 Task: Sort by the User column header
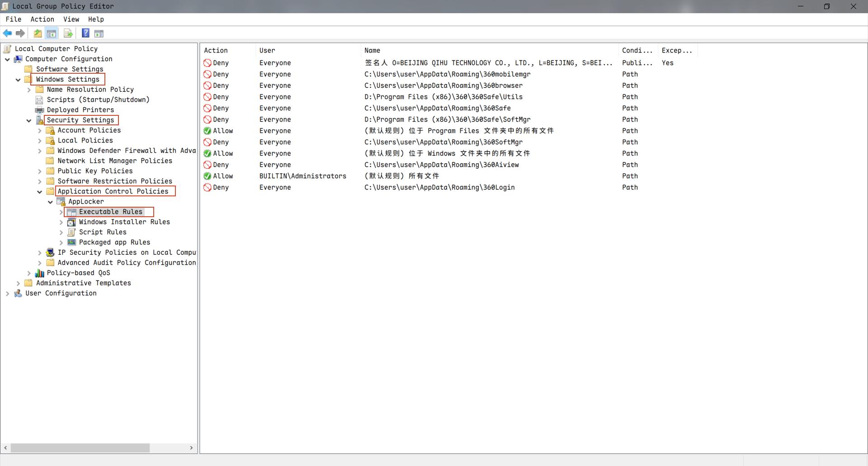click(x=308, y=50)
